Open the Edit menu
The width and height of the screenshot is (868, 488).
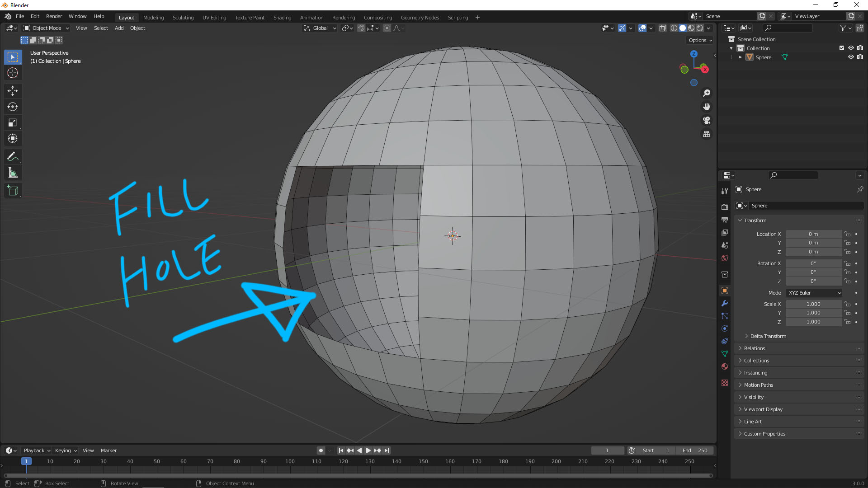pyautogui.click(x=34, y=16)
